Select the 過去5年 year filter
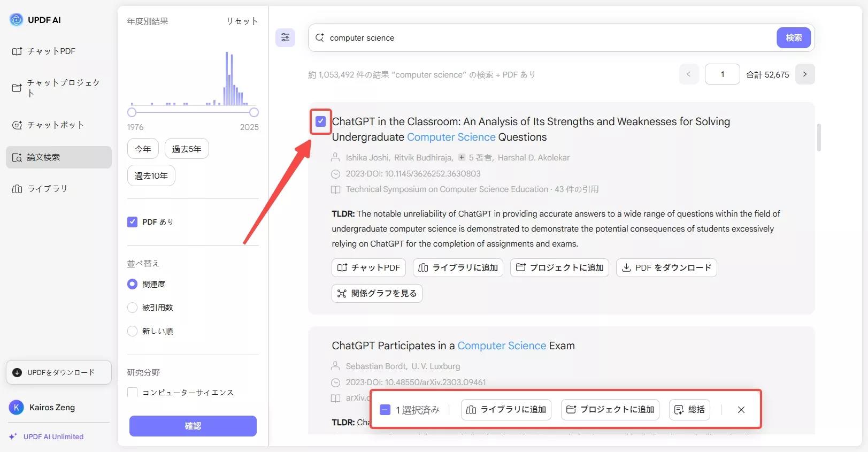Screen dimensions: 868x452 pos(187,149)
